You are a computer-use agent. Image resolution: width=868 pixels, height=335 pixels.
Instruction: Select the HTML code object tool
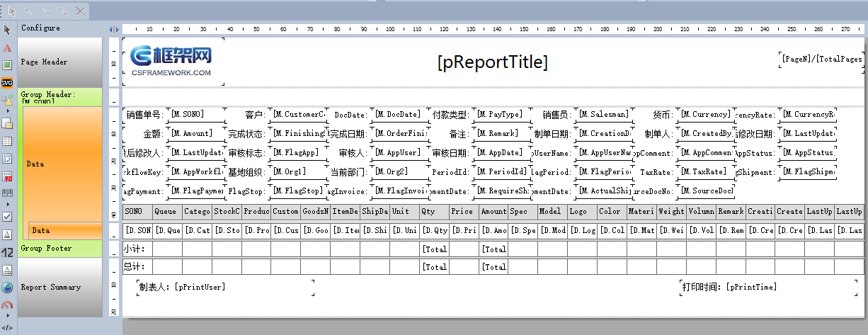pyautogui.click(x=7, y=327)
